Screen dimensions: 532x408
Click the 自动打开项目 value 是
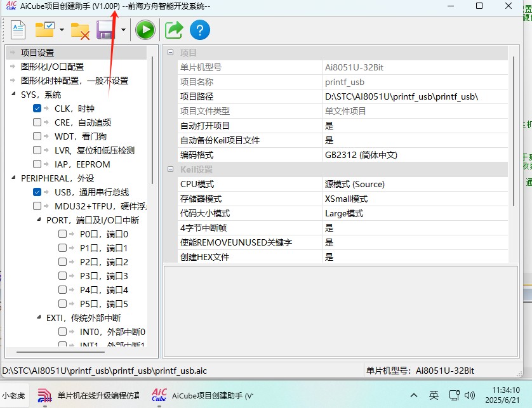[x=415, y=126]
